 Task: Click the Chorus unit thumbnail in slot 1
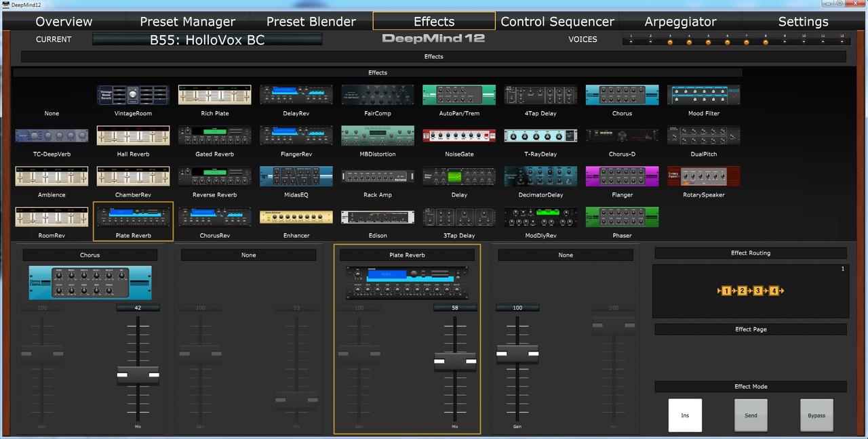point(90,282)
